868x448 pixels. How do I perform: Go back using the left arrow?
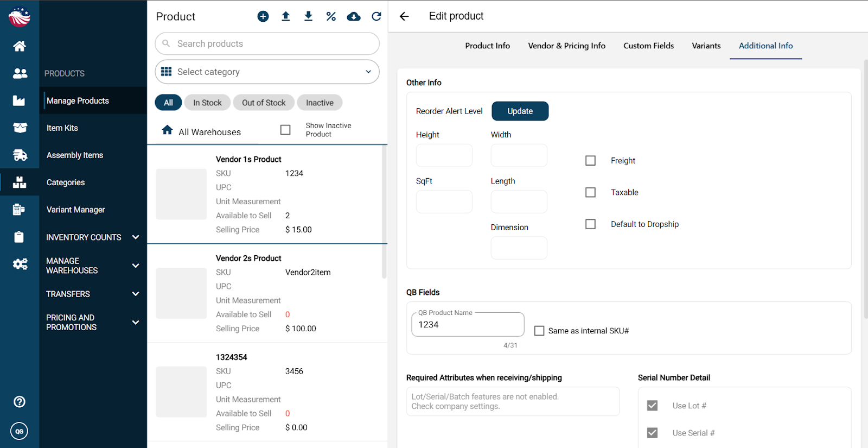pyautogui.click(x=404, y=16)
